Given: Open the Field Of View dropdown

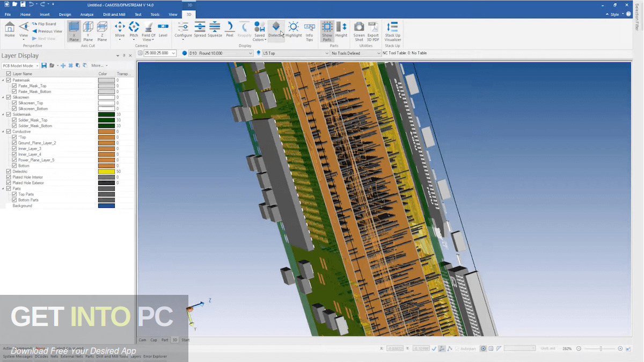Looking at the screenshot, I should coord(149,32).
